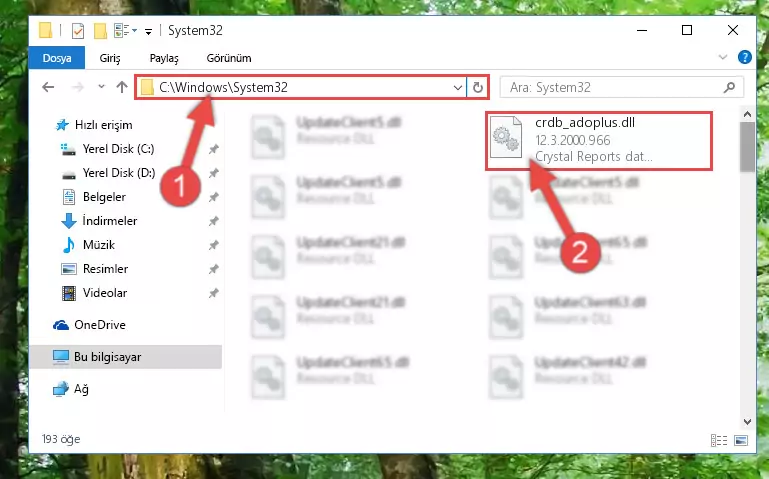Click the pin icon next to Müzik
Viewport: 769px width, 479px height.
click(x=213, y=245)
